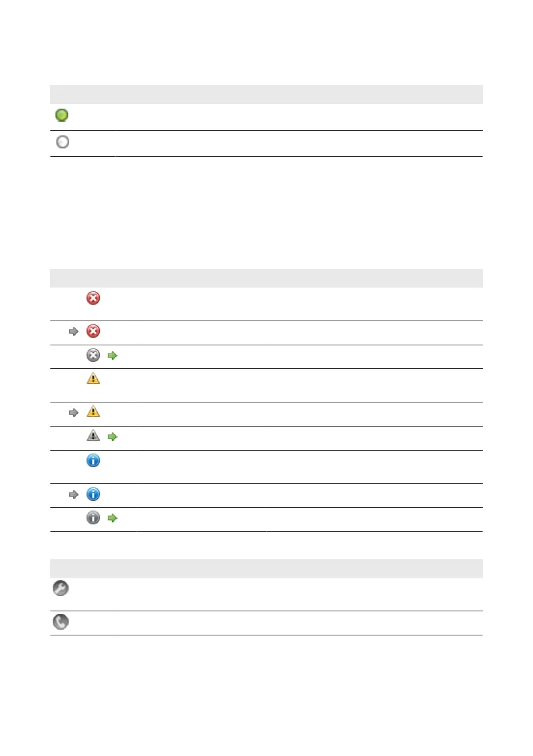
Task: Click the gray arrow beside the blue info icon
Action: pos(74,494)
